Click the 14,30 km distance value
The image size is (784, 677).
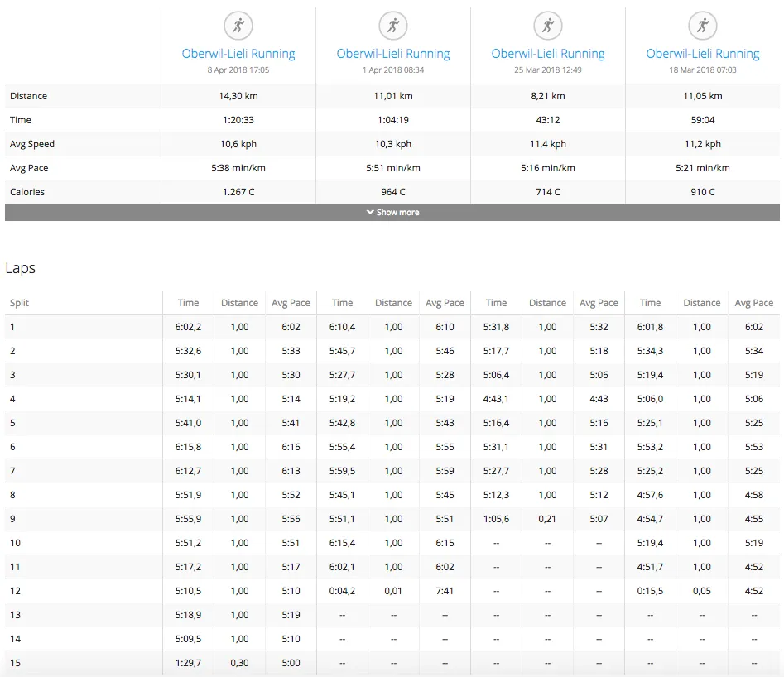coord(238,96)
